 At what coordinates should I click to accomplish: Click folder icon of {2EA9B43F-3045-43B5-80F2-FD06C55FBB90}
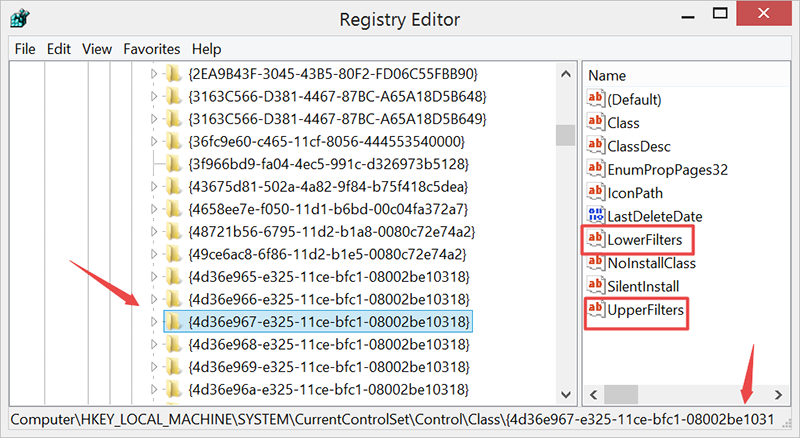[x=173, y=74]
